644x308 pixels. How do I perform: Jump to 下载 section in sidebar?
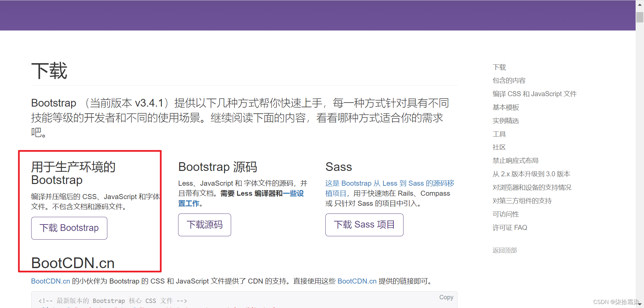[499, 67]
